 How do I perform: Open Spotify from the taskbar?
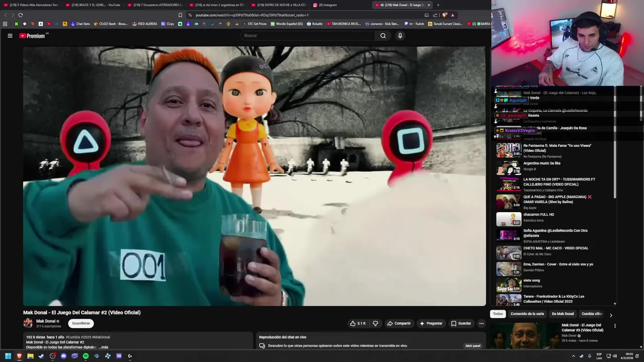[86, 356]
